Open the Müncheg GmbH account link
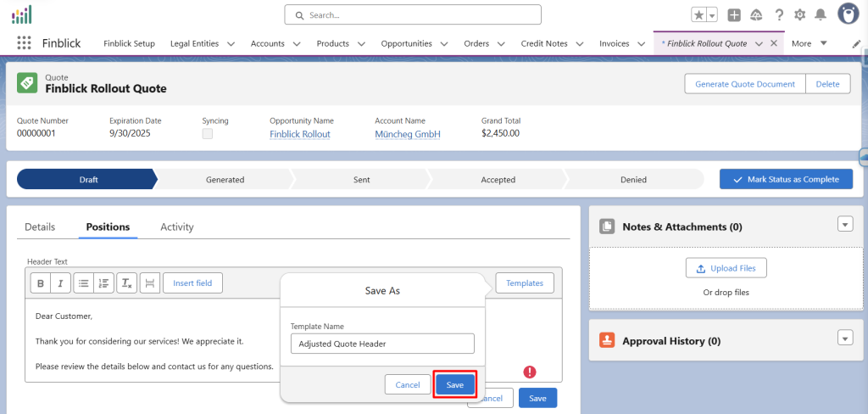 tap(408, 134)
